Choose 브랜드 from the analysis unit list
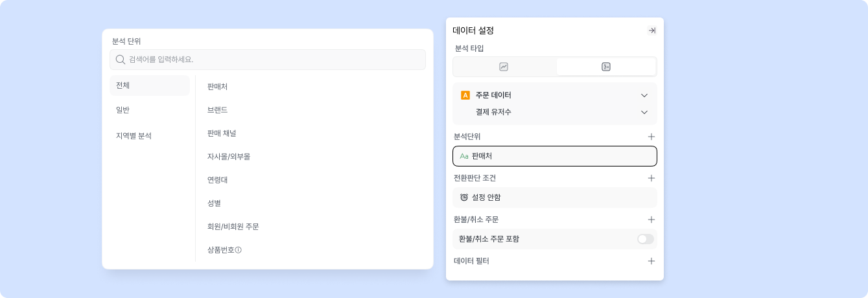The height and width of the screenshot is (298, 868). pyautogui.click(x=217, y=110)
